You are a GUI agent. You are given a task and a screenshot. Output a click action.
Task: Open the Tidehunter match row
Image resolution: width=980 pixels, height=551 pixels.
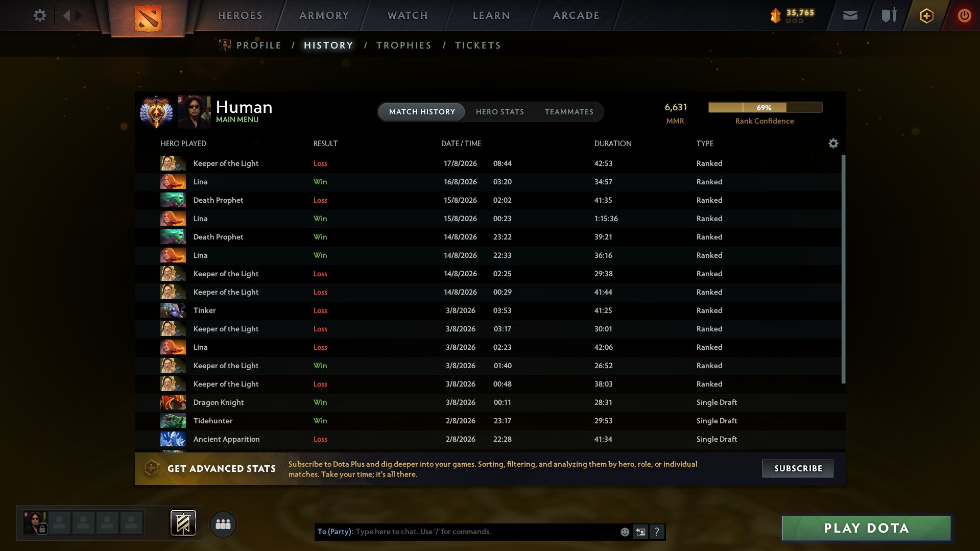(x=488, y=421)
